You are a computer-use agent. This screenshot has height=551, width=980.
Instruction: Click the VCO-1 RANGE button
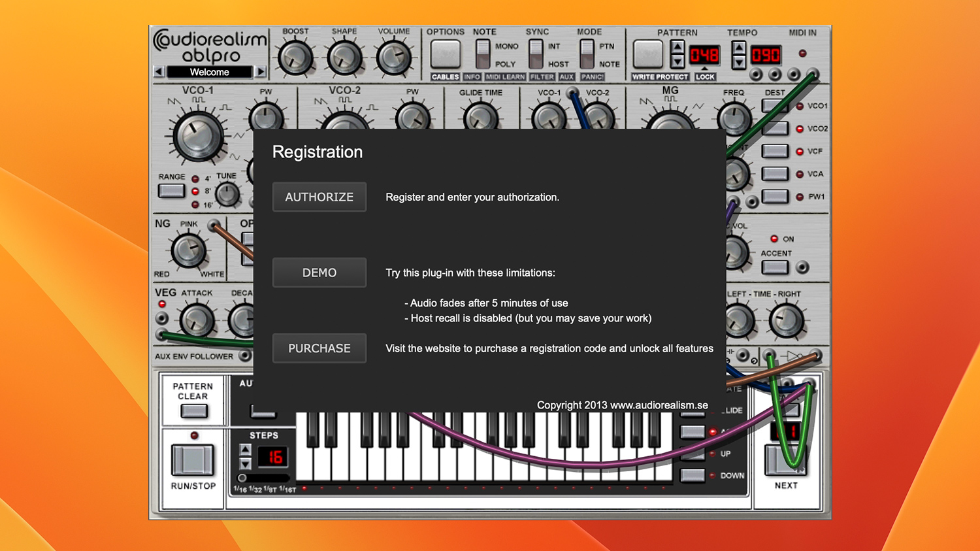coord(172,191)
